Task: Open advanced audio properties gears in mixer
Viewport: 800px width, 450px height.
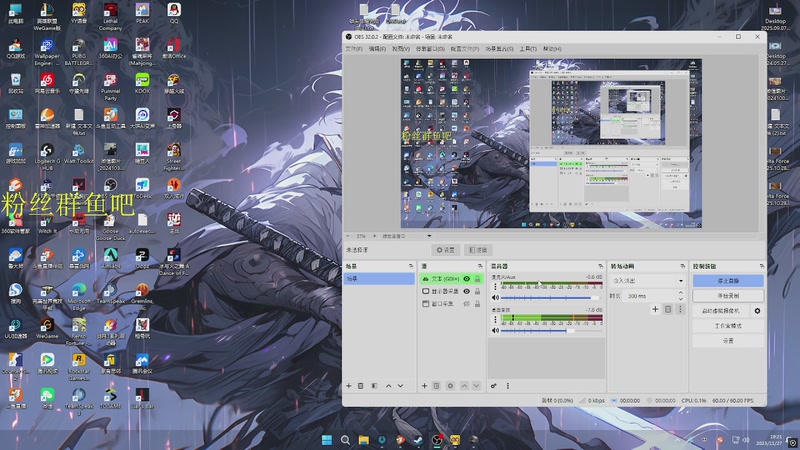Action: pyautogui.click(x=494, y=386)
